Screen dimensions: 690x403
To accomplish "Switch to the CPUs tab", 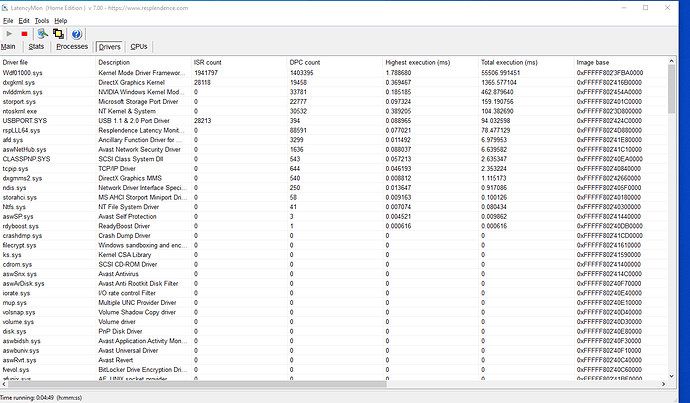I will (x=139, y=47).
